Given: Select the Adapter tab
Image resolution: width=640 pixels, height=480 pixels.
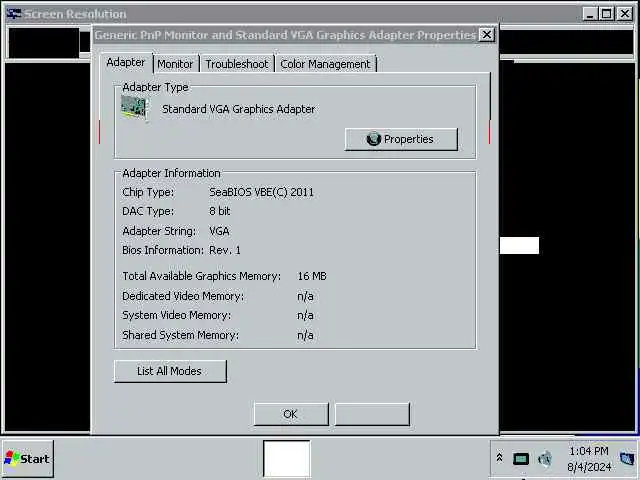Looking at the screenshot, I should [x=126, y=62].
